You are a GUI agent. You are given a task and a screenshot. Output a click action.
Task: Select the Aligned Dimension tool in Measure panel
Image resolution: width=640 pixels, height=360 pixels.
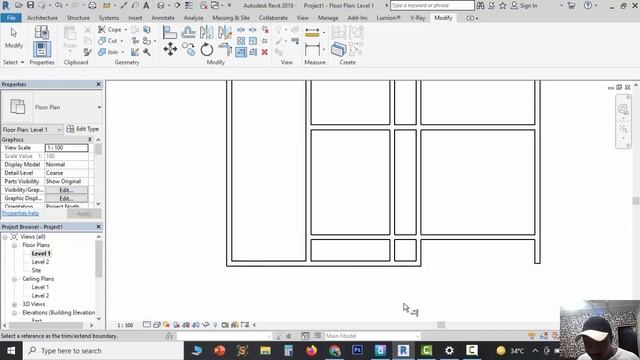point(312,50)
